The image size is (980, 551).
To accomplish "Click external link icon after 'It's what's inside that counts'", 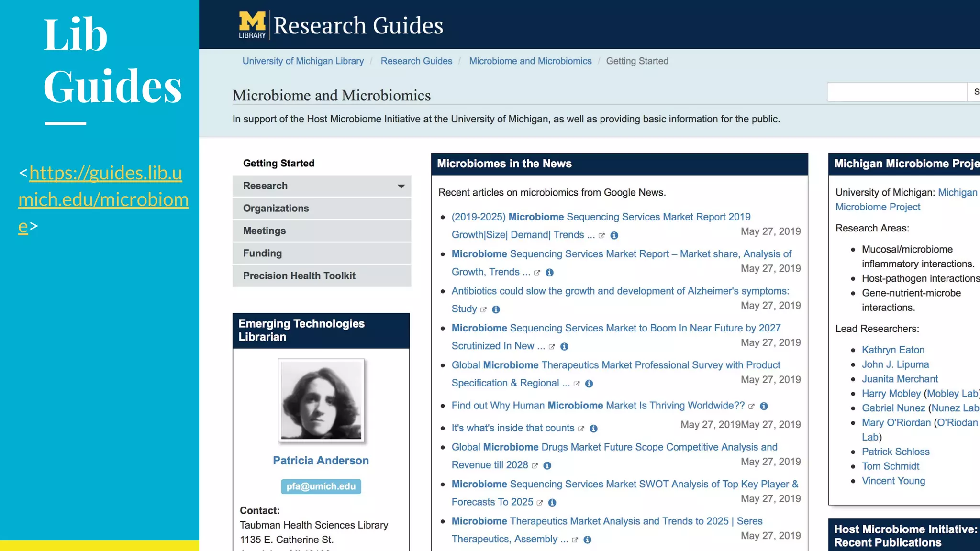I will [x=581, y=429].
